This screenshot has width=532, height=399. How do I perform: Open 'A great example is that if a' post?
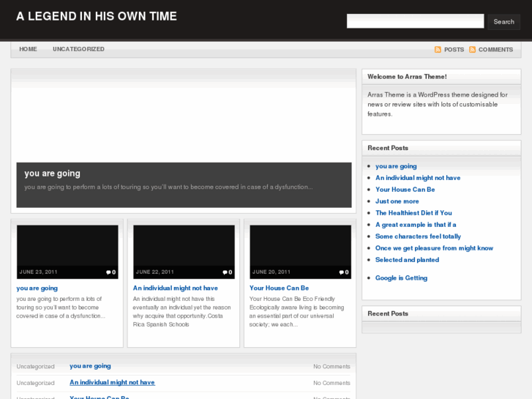(x=416, y=225)
